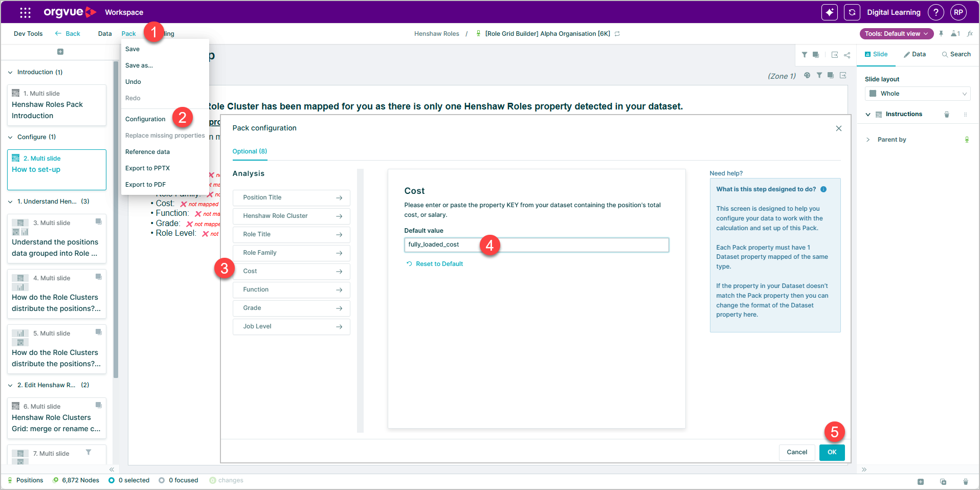The image size is (980, 490).
Task: Open the help question mark icon
Action: [936, 12]
